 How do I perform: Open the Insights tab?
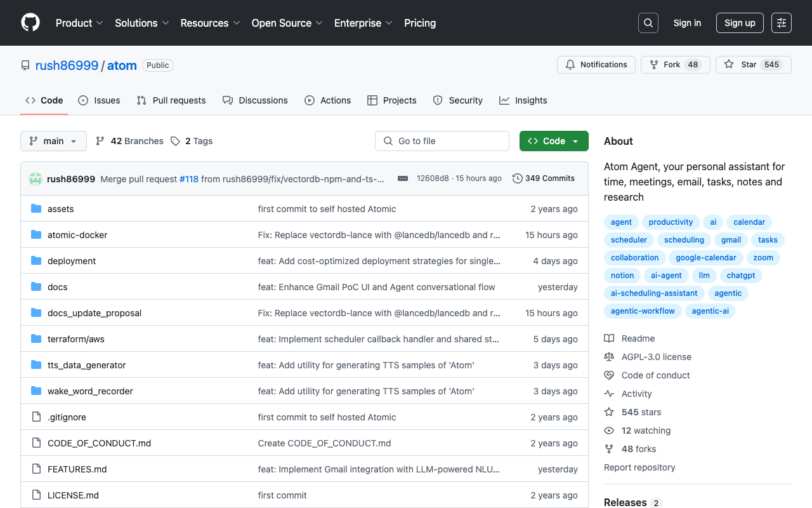click(523, 100)
